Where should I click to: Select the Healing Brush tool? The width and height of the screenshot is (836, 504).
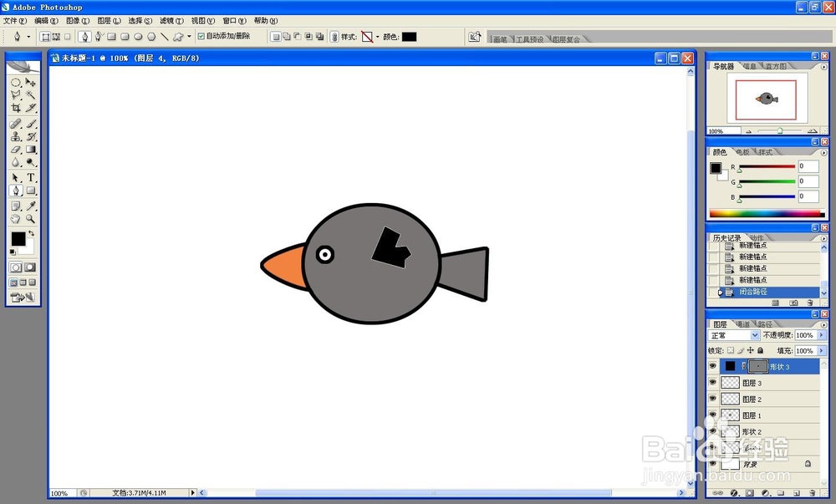[15, 124]
